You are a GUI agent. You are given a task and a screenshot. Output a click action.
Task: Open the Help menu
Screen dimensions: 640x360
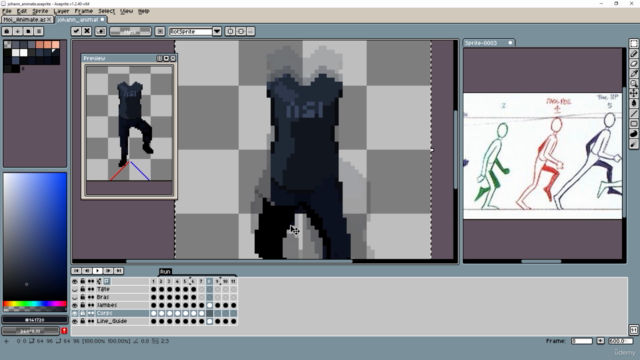pyautogui.click(x=144, y=11)
